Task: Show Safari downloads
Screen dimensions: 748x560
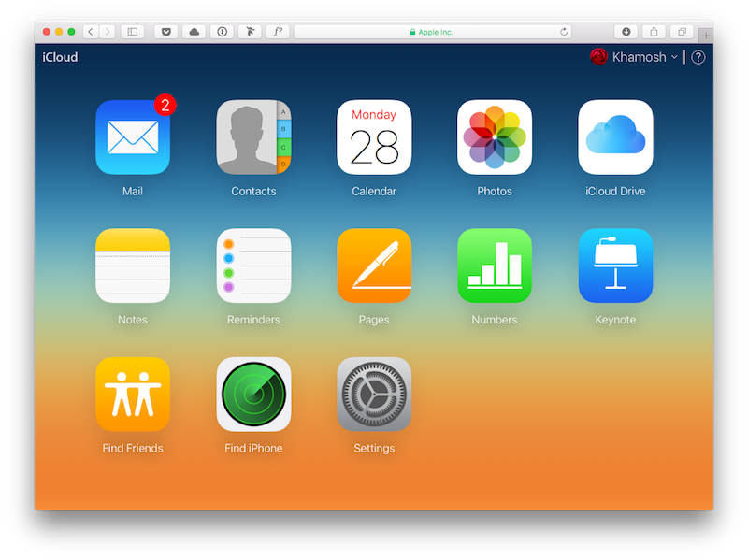Action: coord(626,32)
